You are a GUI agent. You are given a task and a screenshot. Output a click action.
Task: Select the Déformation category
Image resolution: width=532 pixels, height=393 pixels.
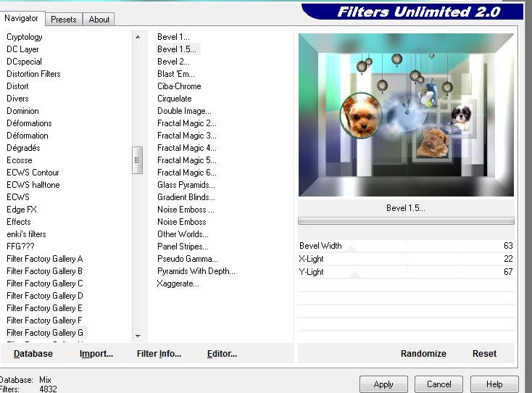coord(28,136)
